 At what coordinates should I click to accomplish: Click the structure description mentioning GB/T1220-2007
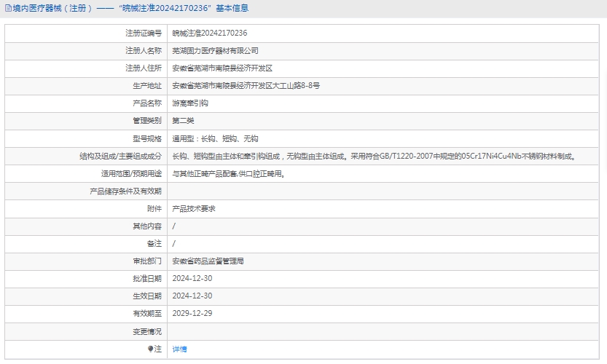click(x=373, y=156)
